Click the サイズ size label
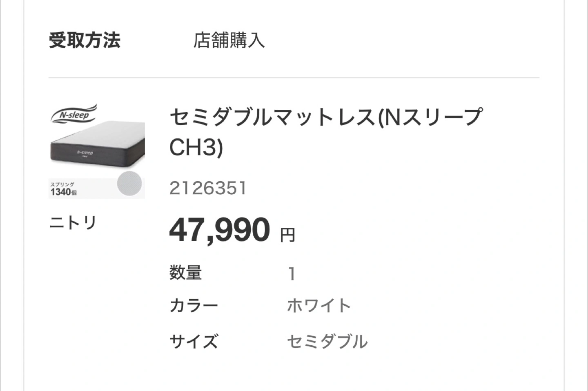Screen dimensions: 588x391 point(194,341)
